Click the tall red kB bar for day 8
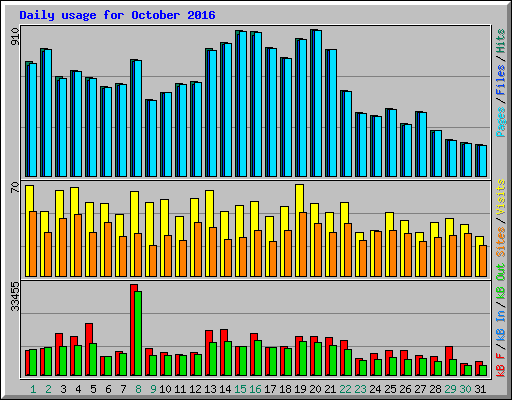This screenshot has width=512, height=400. (x=132, y=330)
